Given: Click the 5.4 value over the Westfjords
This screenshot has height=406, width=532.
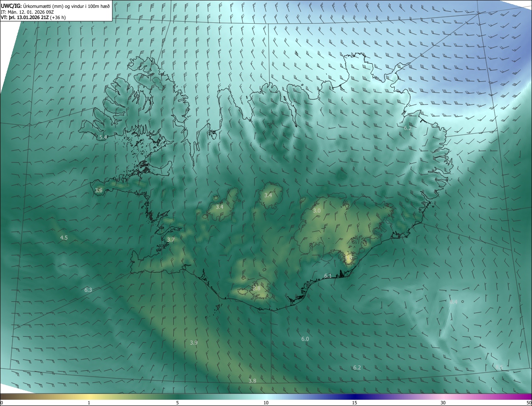Looking at the screenshot, I should pyautogui.click(x=103, y=137).
